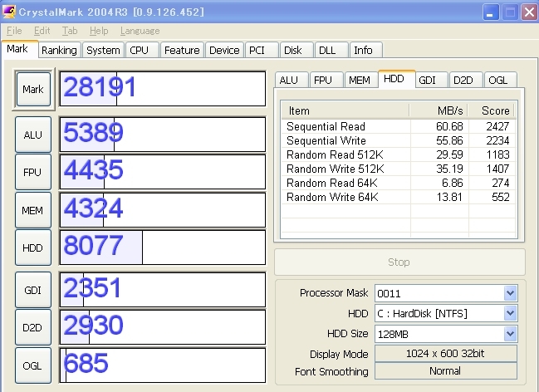Screen dimensions: 539x392
Task: Open the File menu
Action: click(14, 31)
